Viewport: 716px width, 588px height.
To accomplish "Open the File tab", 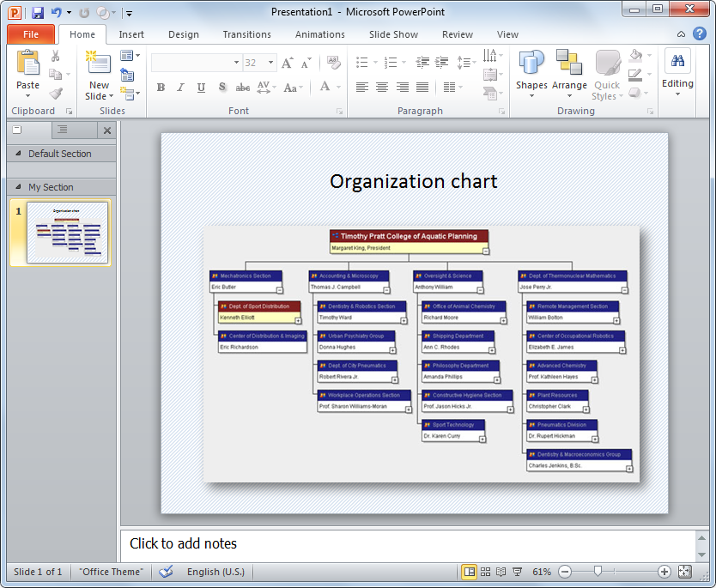I will (x=30, y=33).
